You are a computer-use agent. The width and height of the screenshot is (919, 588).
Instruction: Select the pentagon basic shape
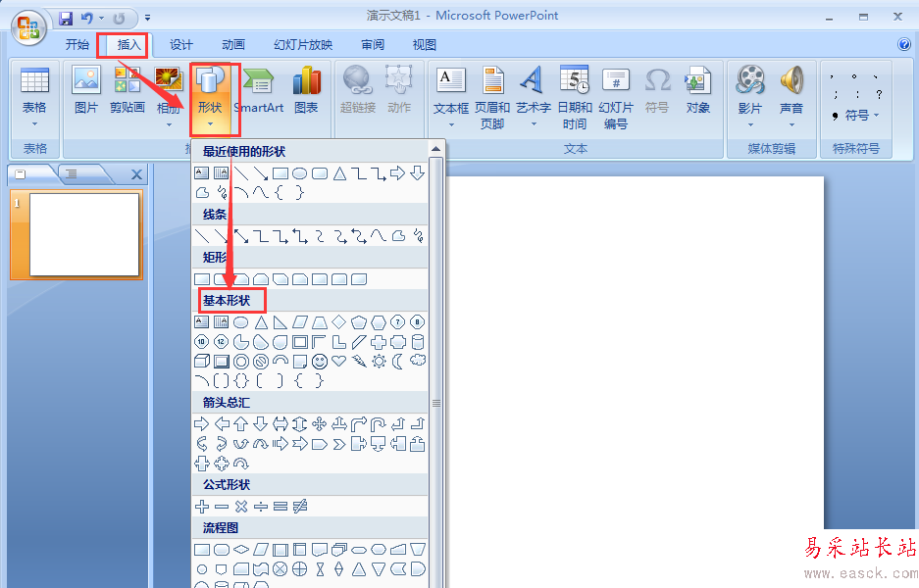pos(359,322)
